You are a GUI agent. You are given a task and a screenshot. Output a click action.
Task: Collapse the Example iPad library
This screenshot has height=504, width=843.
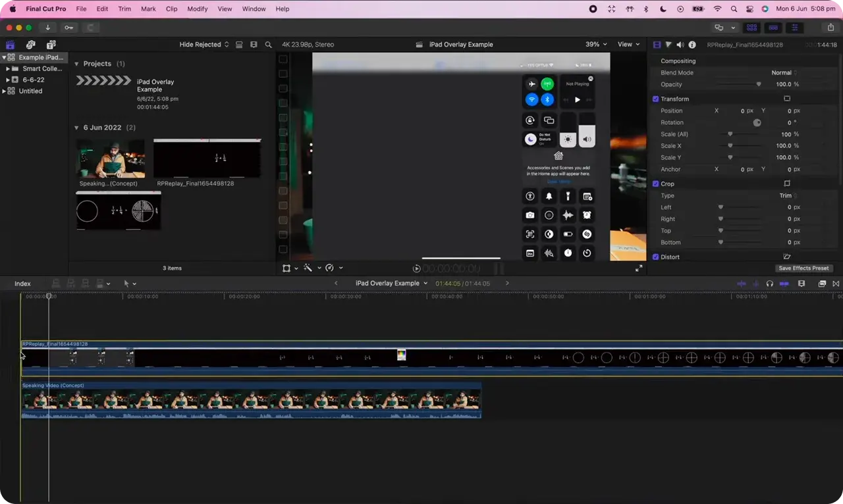click(4, 57)
